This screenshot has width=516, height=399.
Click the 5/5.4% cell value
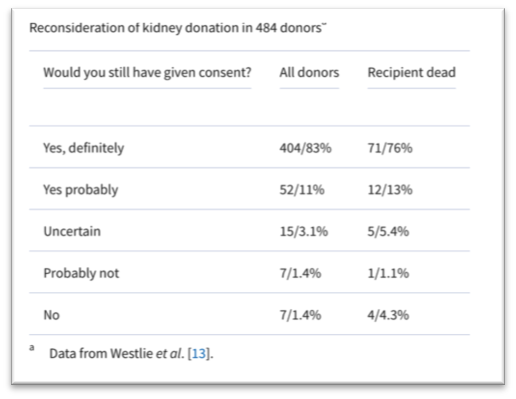pyautogui.click(x=388, y=232)
